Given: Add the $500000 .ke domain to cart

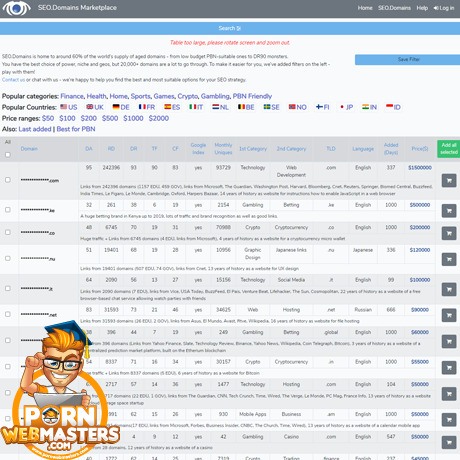Looking at the screenshot, I should pos(449,211).
